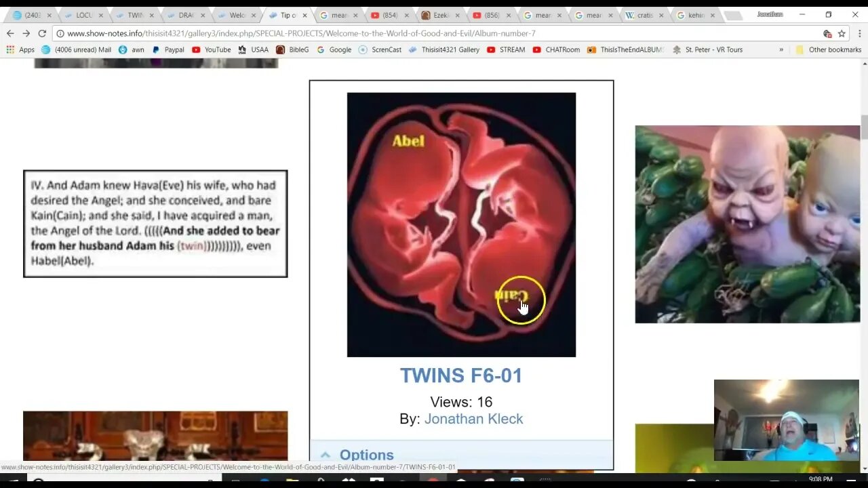
Task: Bookmark this page with the star icon
Action: click(x=842, y=33)
